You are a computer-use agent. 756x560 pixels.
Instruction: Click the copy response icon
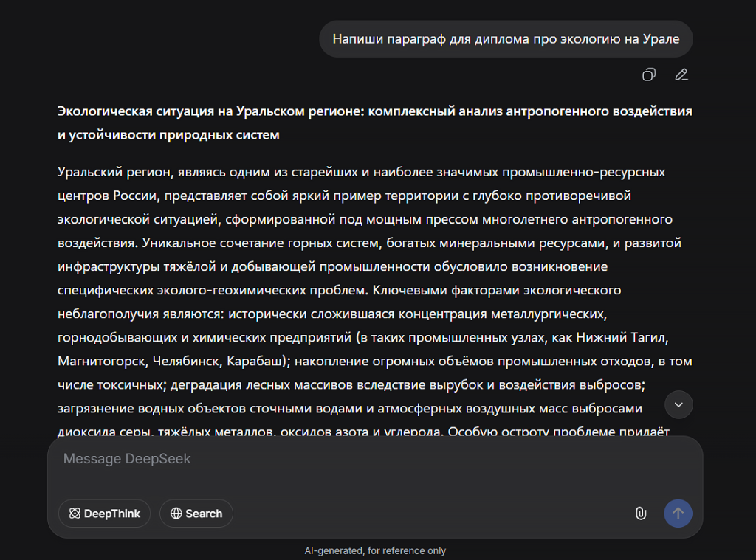pos(649,75)
